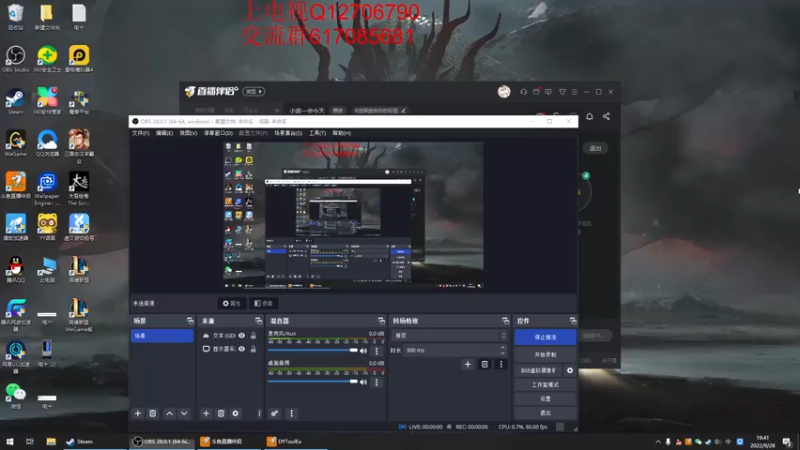Remove scene transition with trash icon
The image size is (800, 450).
tap(485, 364)
